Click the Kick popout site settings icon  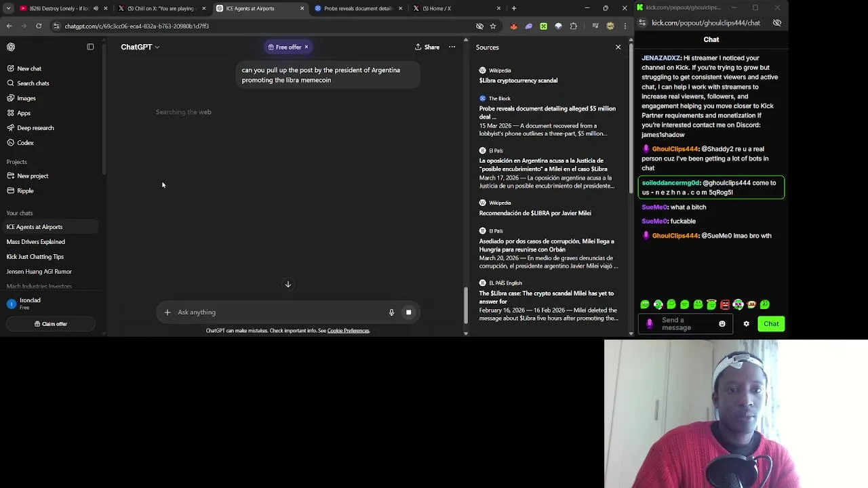pos(642,22)
